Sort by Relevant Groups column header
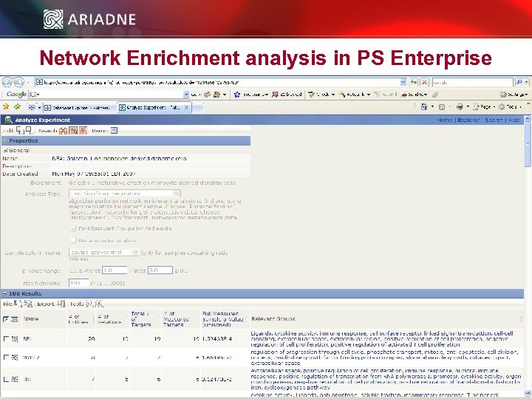The height and width of the screenshot is (399, 532). 273,319
